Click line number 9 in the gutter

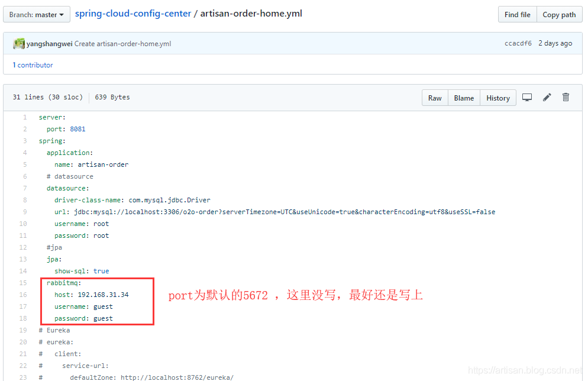25,212
